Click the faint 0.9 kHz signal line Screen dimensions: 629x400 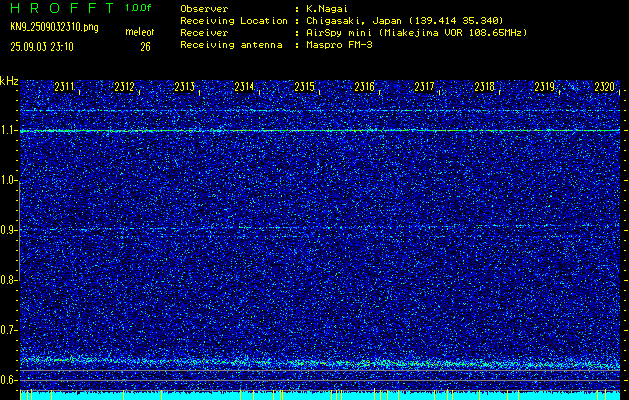(320, 228)
